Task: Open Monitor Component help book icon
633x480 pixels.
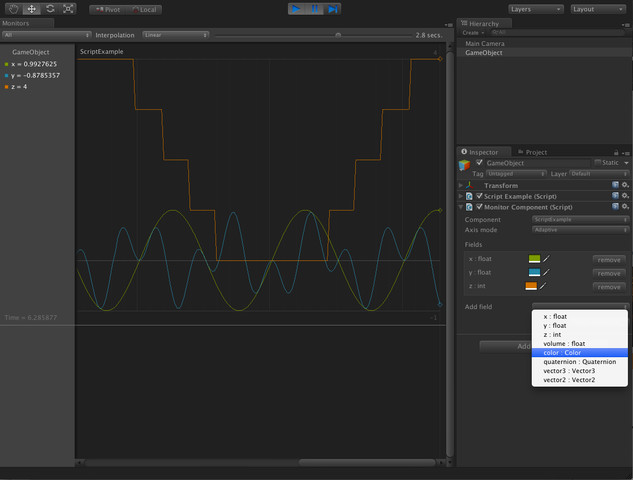Action: tap(615, 207)
